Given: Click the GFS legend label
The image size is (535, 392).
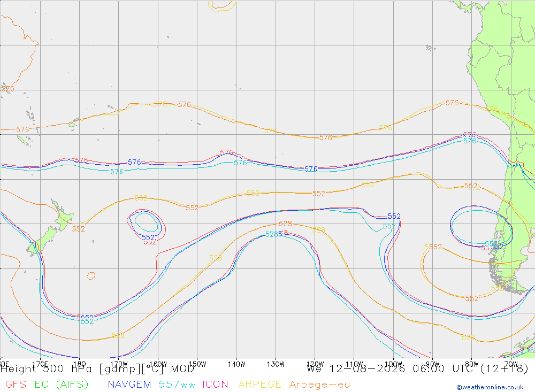Looking at the screenshot, I should (16, 385).
